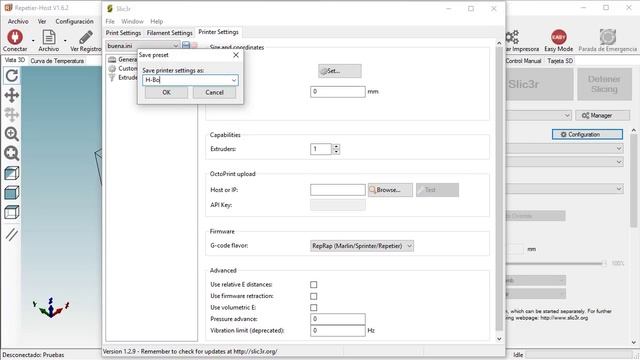Enable Use volumetric E checkbox
This screenshot has height=360, width=640.
click(313, 307)
